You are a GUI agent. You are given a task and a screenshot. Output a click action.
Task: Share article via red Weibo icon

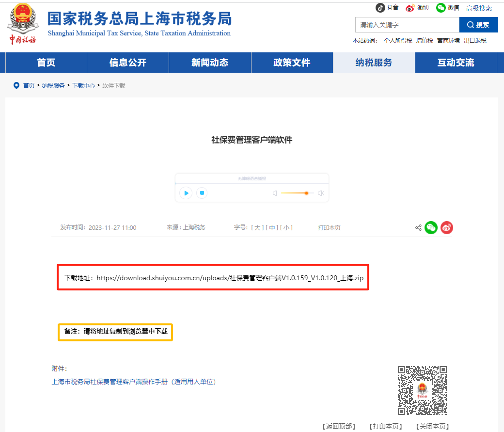pyautogui.click(x=447, y=227)
